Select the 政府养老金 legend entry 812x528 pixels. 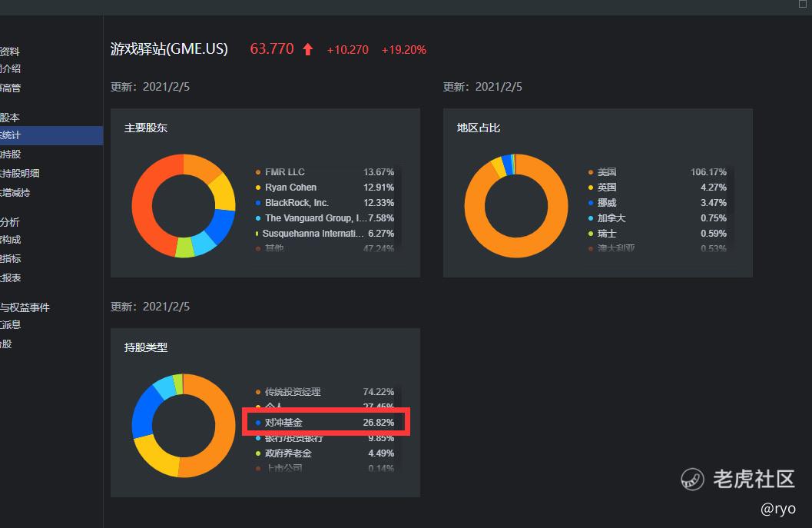288,453
